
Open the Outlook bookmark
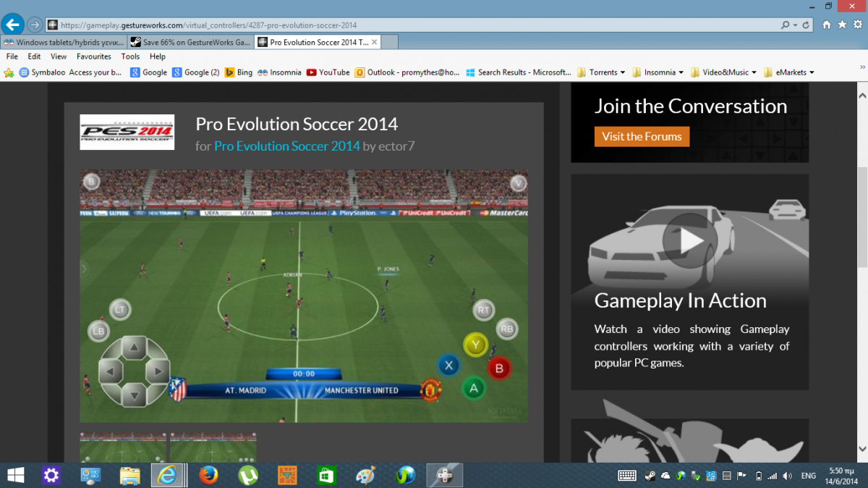pyautogui.click(x=407, y=72)
